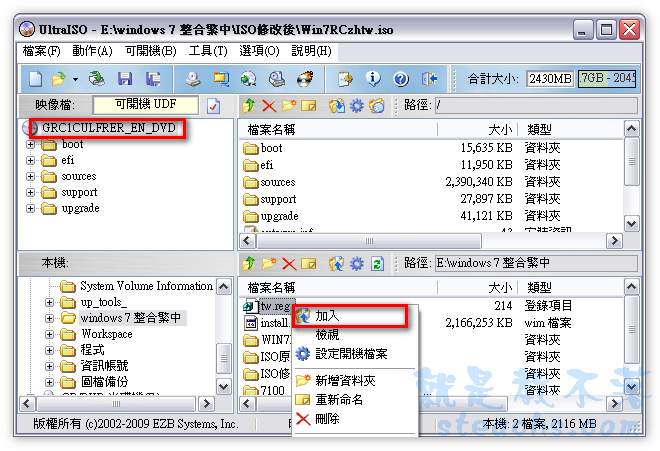The image size is (660, 451).
Task: Click the New folder icon in image toolbar
Action: tap(289, 106)
